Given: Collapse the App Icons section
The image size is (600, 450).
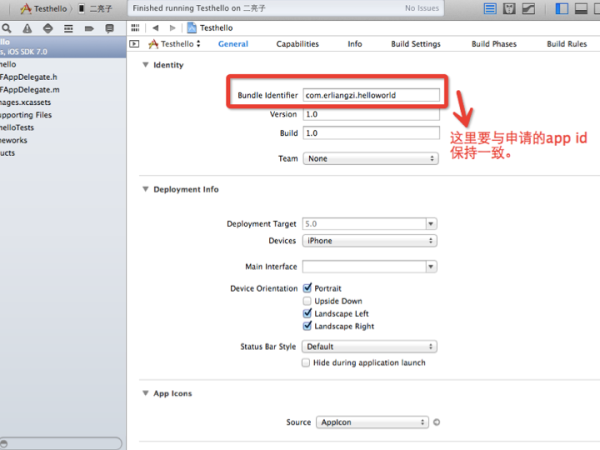Looking at the screenshot, I should [145, 393].
